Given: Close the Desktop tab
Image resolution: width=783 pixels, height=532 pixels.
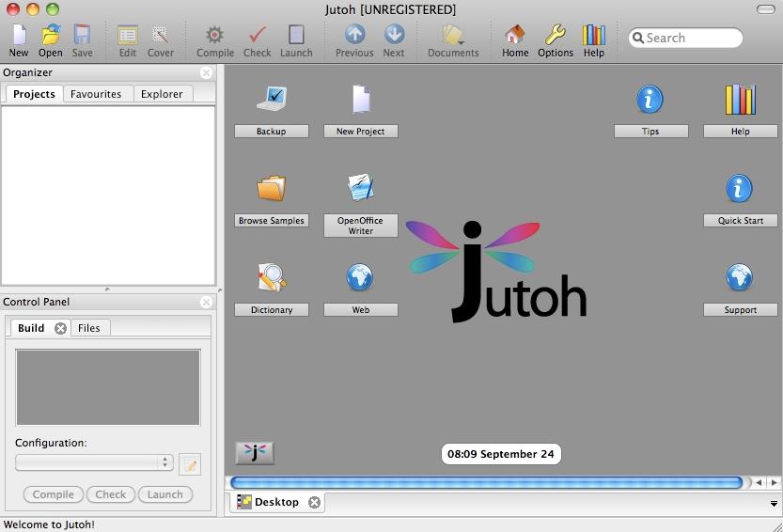Looking at the screenshot, I should 314,502.
